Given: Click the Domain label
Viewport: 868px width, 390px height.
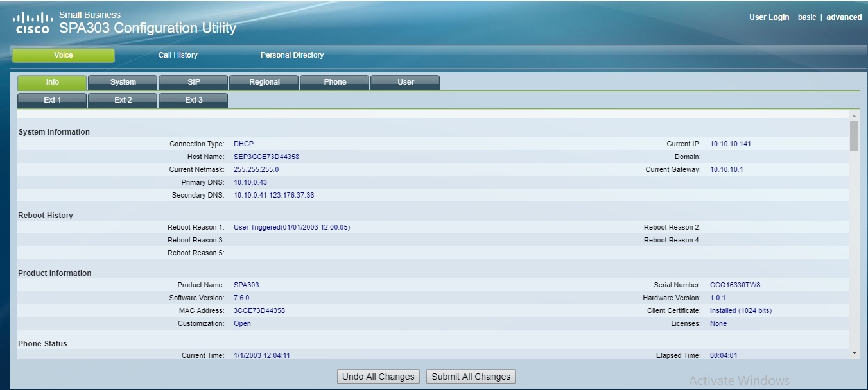Looking at the screenshot, I should tap(688, 157).
